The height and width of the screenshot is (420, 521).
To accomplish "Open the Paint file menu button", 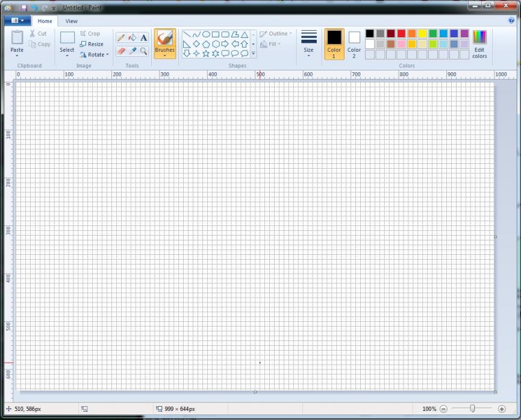I will pos(17,21).
